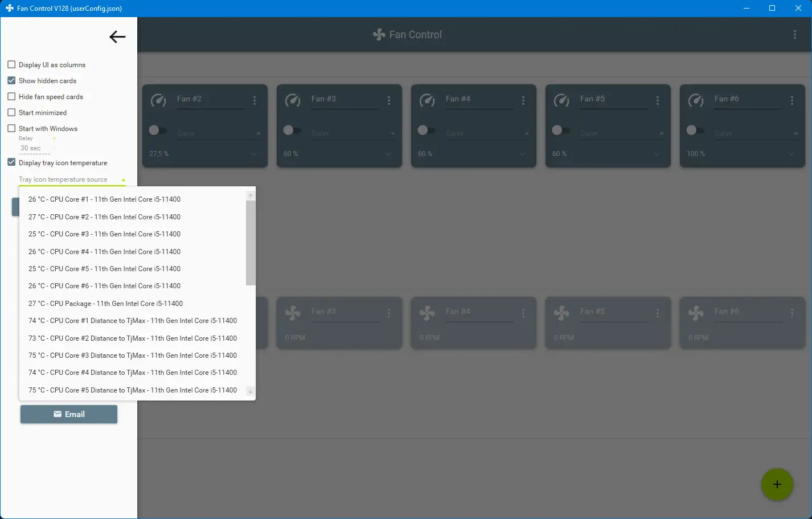The width and height of the screenshot is (812, 519).
Task: Expand the Fan #3 control card chevron beside 60 %
Action: coord(388,154)
